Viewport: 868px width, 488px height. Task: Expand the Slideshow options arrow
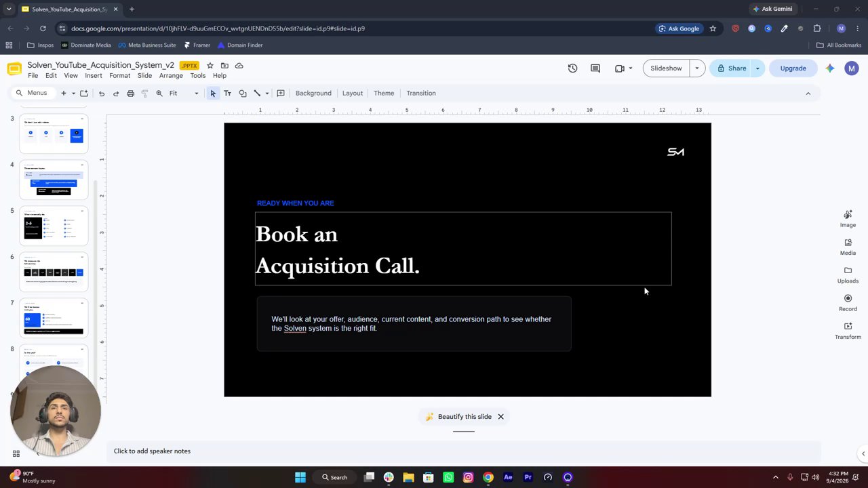click(697, 68)
